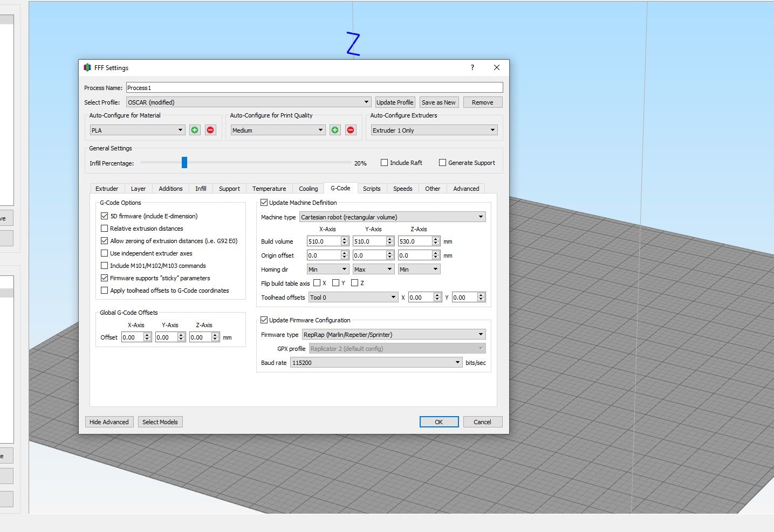Click the Save as New button
Image resolution: width=774 pixels, height=532 pixels.
(x=439, y=102)
